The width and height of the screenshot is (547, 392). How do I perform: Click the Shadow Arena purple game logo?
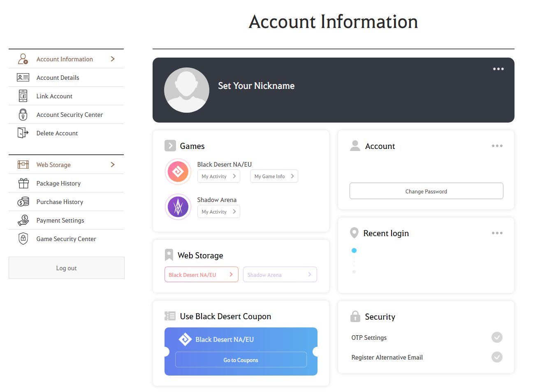(x=178, y=207)
